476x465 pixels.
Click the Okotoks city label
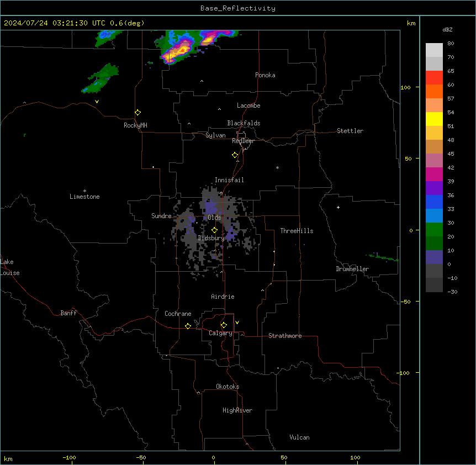coord(228,387)
